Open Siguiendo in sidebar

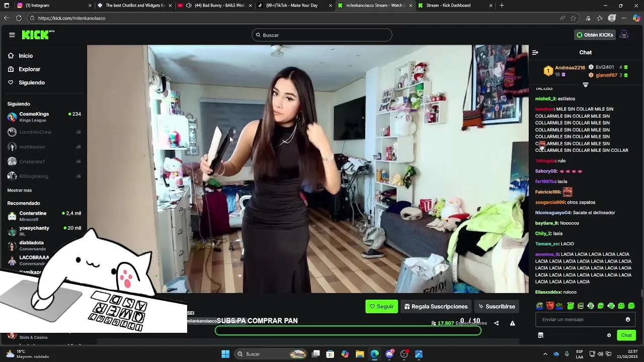(x=32, y=82)
